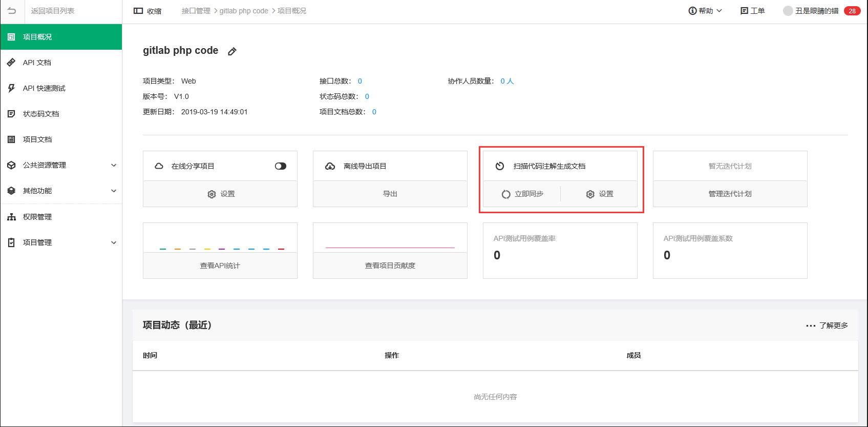
Task: Expand 项目管理 chevron
Action: 114,242
